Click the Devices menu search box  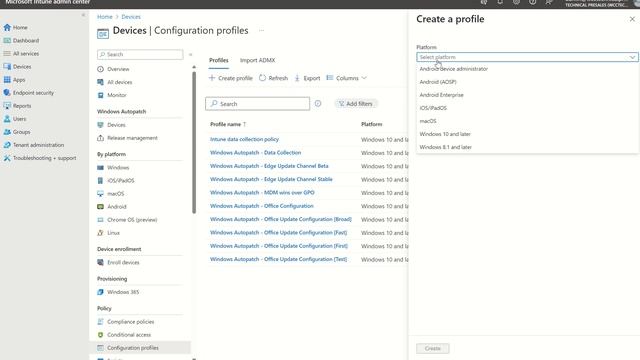[140, 54]
